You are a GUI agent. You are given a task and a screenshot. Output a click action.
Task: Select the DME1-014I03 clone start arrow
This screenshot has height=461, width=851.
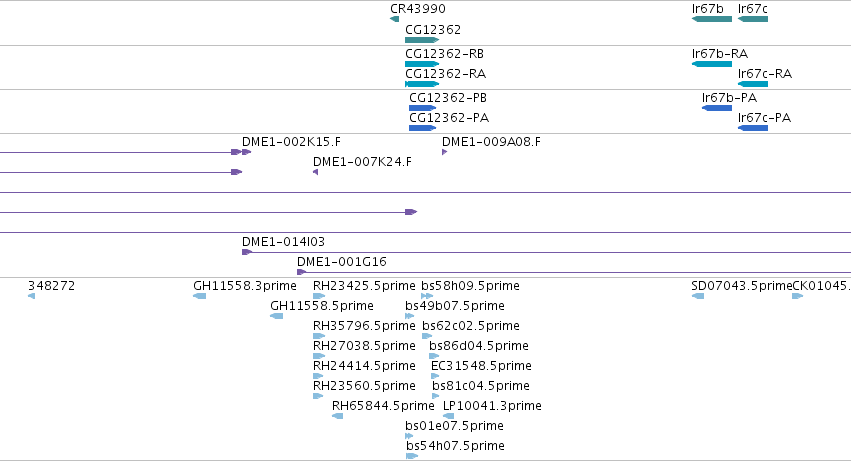pyautogui.click(x=247, y=252)
